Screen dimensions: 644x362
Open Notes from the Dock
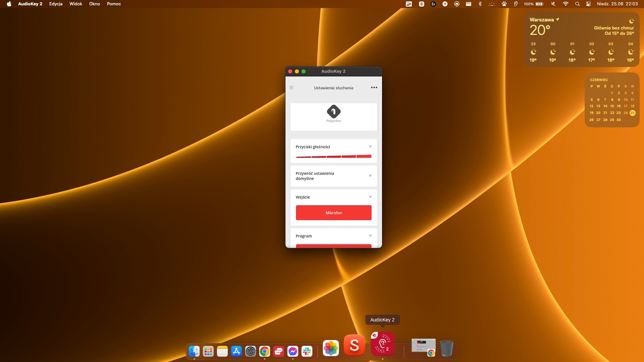222,351
